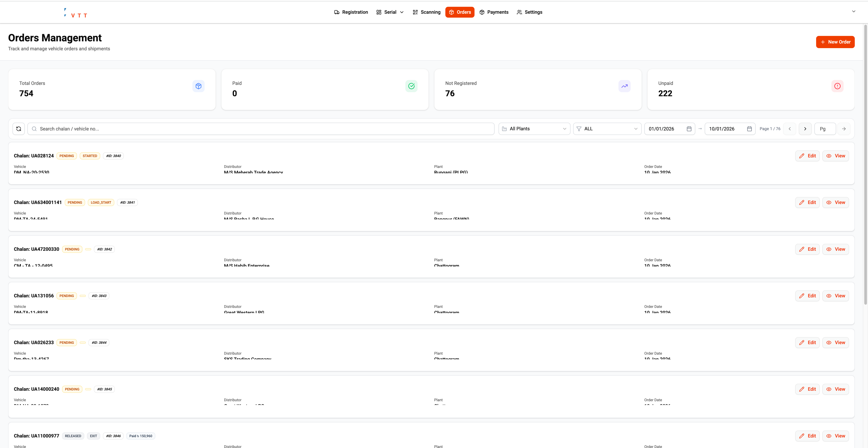The height and width of the screenshot is (448, 868).
Task: Click the refresh icon beside the search bar
Action: pyautogui.click(x=18, y=128)
